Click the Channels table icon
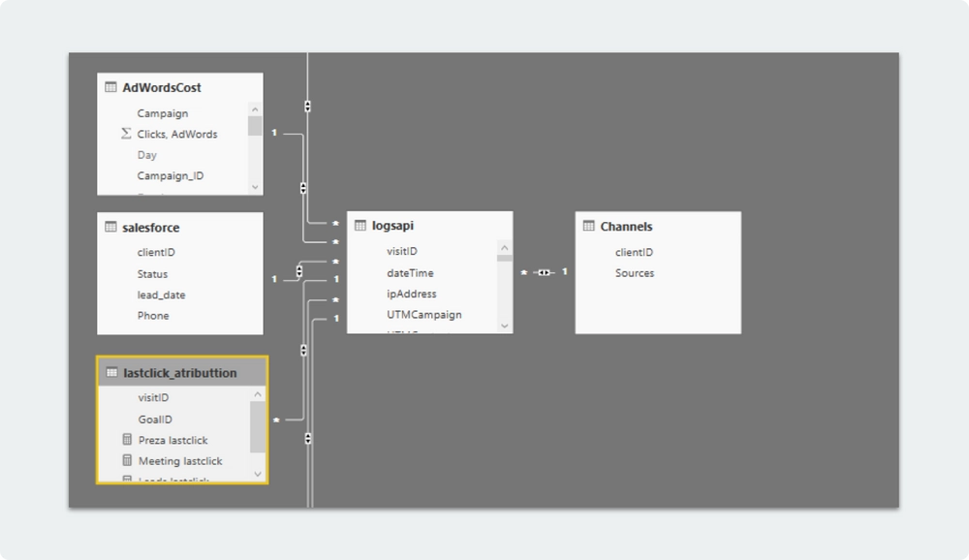969x560 pixels. tap(589, 226)
